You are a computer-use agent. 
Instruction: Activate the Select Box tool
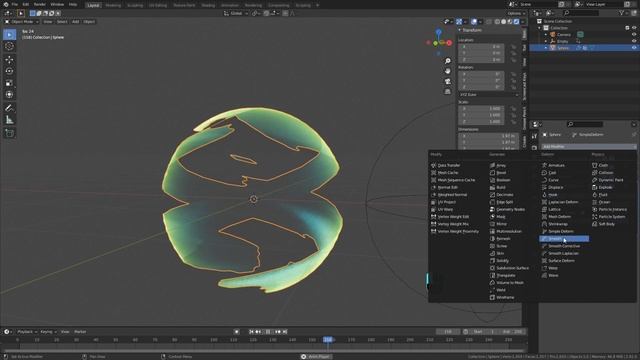pyautogui.click(x=9, y=34)
